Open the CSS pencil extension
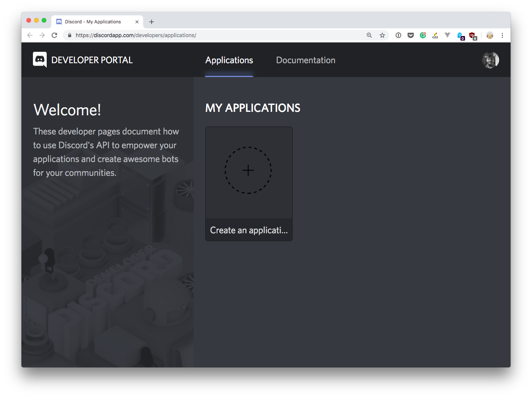The height and width of the screenshot is (398, 532). 435,35
